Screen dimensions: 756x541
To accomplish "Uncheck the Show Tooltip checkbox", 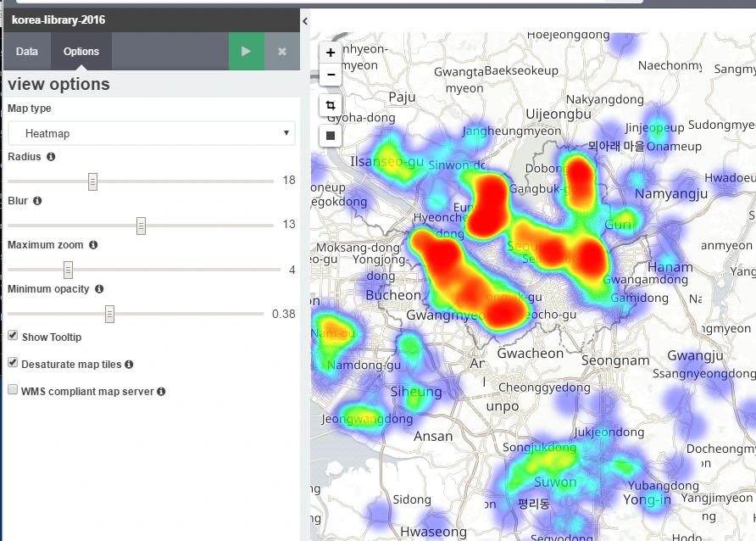I will point(13,336).
